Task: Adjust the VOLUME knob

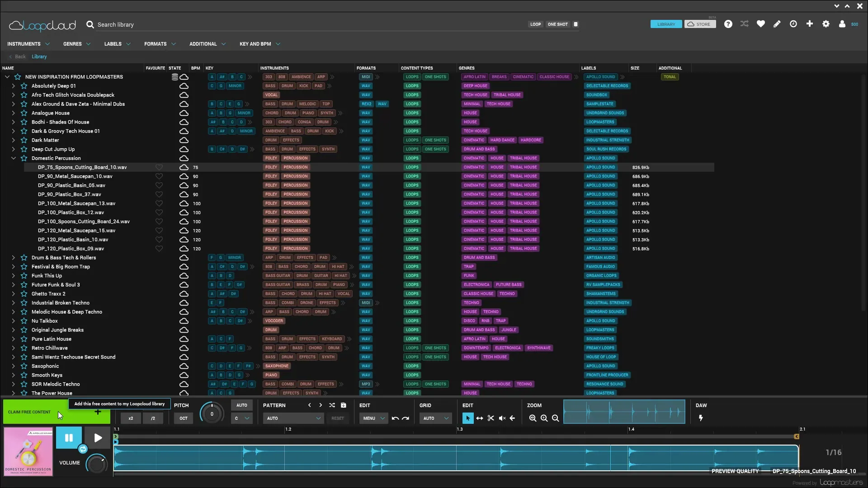Action: (x=97, y=464)
